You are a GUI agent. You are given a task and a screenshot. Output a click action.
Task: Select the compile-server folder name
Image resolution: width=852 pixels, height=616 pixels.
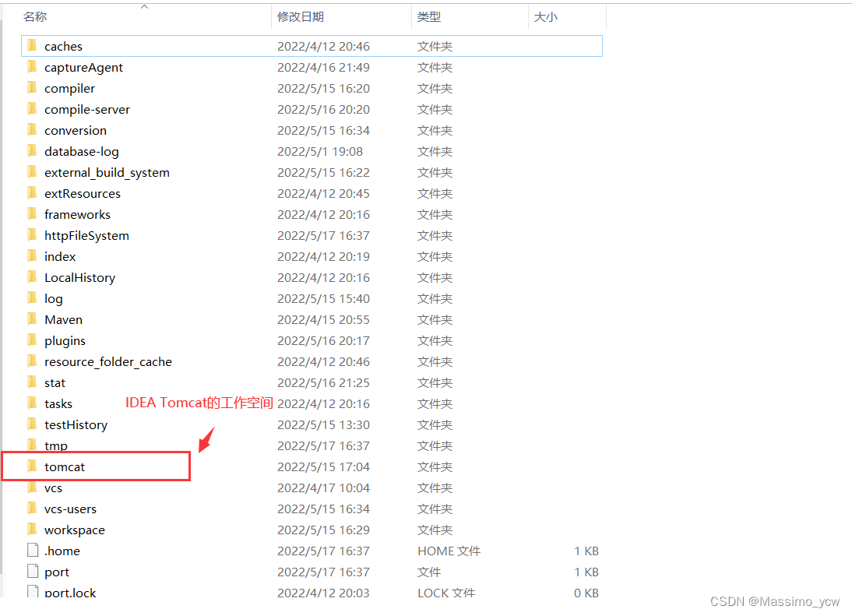87,110
